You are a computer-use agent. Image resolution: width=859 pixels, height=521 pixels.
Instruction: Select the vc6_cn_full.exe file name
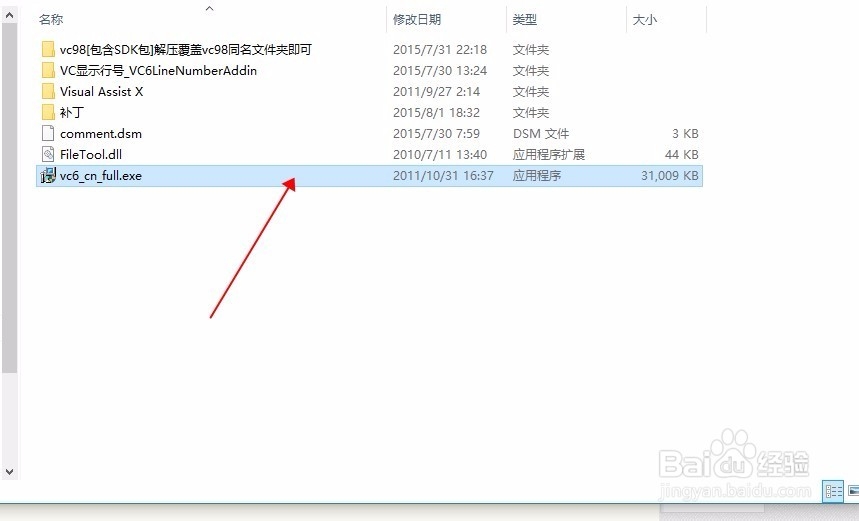[x=101, y=175]
